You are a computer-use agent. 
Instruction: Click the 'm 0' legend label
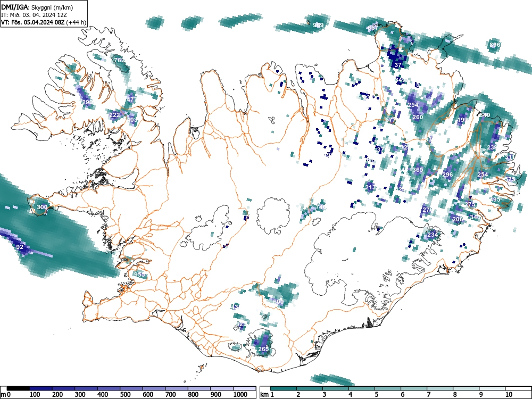point(6,394)
